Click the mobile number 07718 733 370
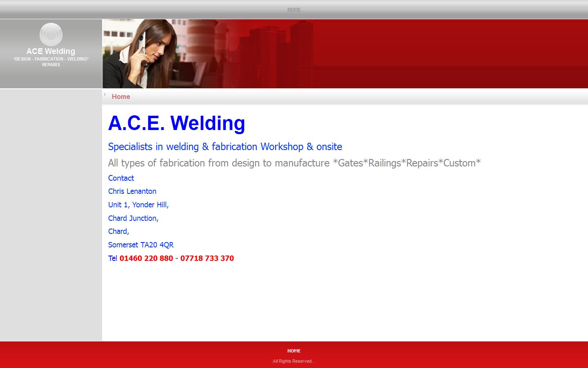Screen dimensions: 588x368 pos(207,258)
